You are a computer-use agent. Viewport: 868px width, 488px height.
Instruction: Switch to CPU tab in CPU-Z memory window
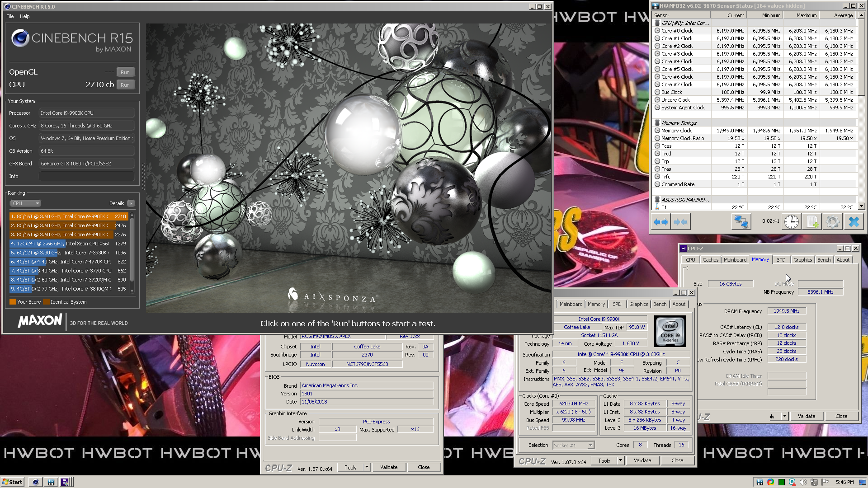tap(690, 260)
